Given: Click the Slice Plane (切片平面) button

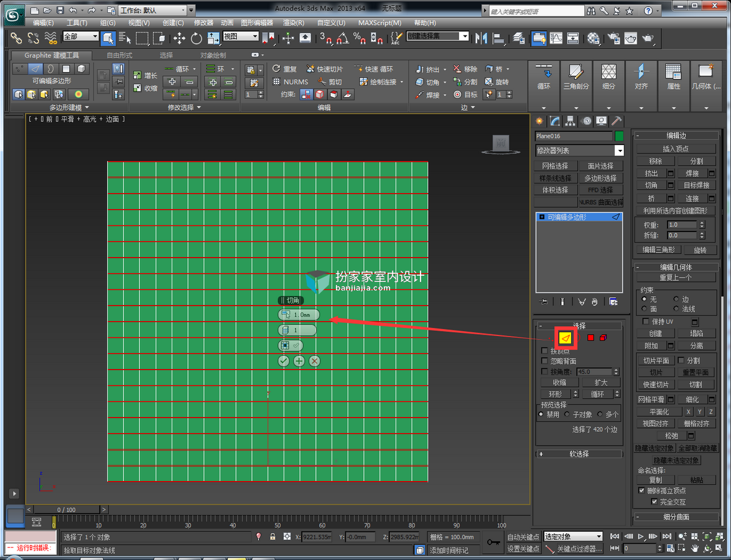Looking at the screenshot, I should 656,360.
